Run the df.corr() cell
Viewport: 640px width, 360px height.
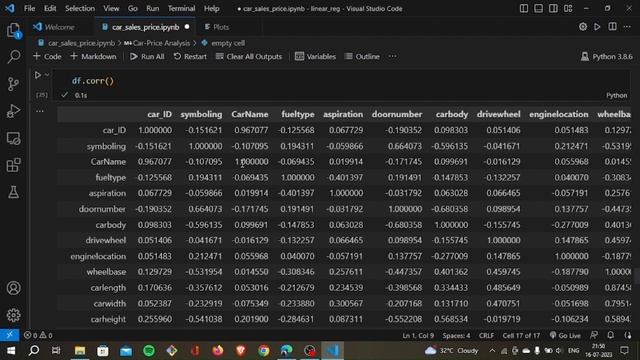click(x=38, y=75)
